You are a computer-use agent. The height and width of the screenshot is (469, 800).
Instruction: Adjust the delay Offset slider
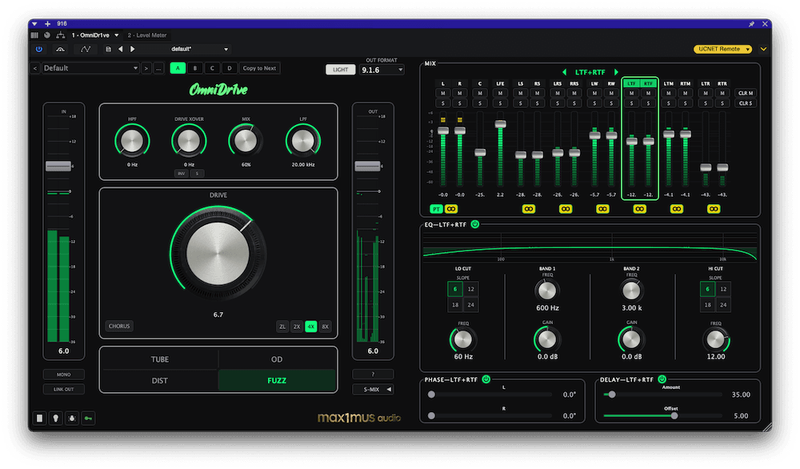[x=662, y=415]
